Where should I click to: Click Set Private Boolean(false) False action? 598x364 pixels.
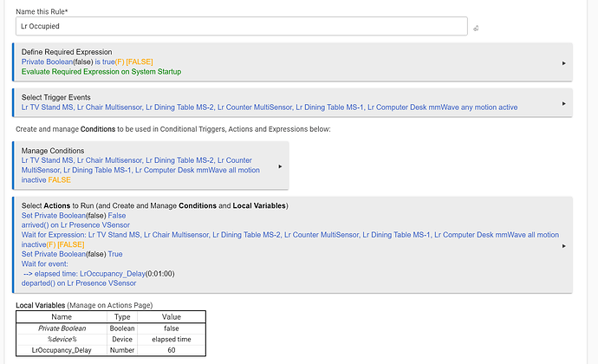74,215
